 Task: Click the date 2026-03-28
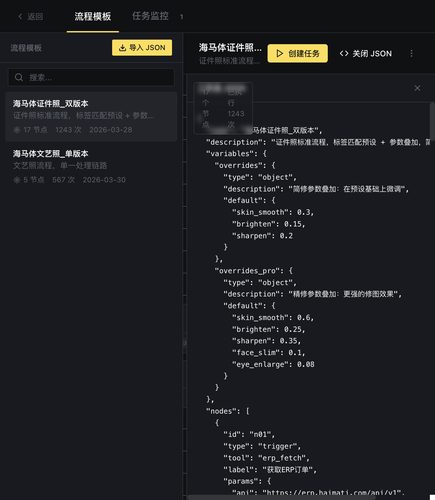click(x=111, y=130)
